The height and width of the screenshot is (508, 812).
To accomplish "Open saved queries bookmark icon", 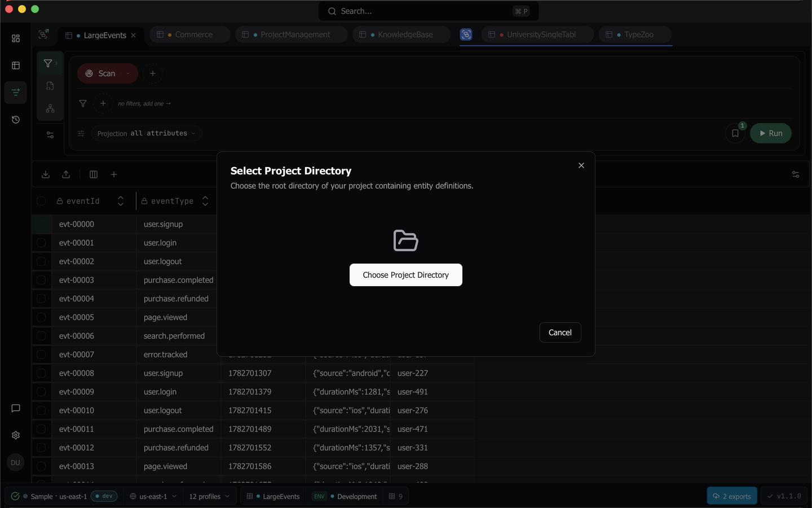I will point(735,134).
